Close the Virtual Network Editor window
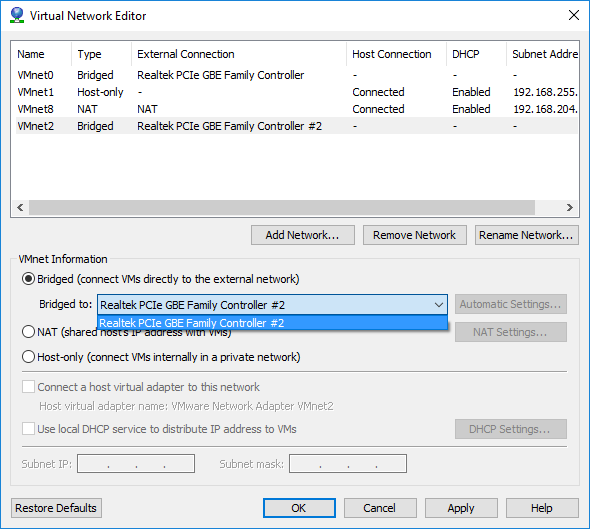This screenshot has width=590, height=529. point(574,15)
